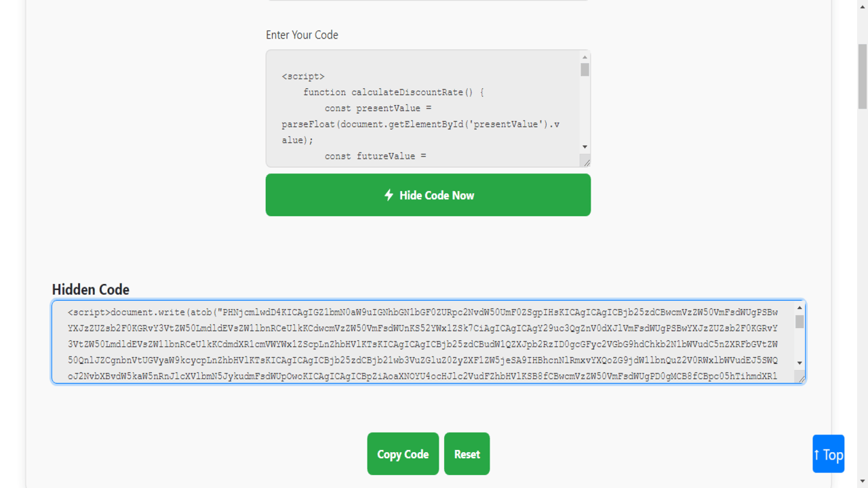
Task: Click the lightning bolt icon on Hide Code Now
Action: point(389,195)
